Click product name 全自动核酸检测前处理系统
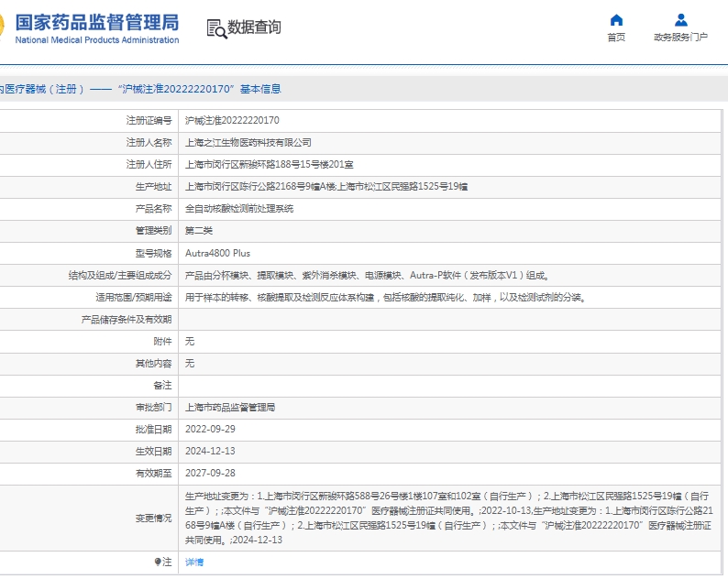This screenshot has width=728, height=579. tap(239, 209)
